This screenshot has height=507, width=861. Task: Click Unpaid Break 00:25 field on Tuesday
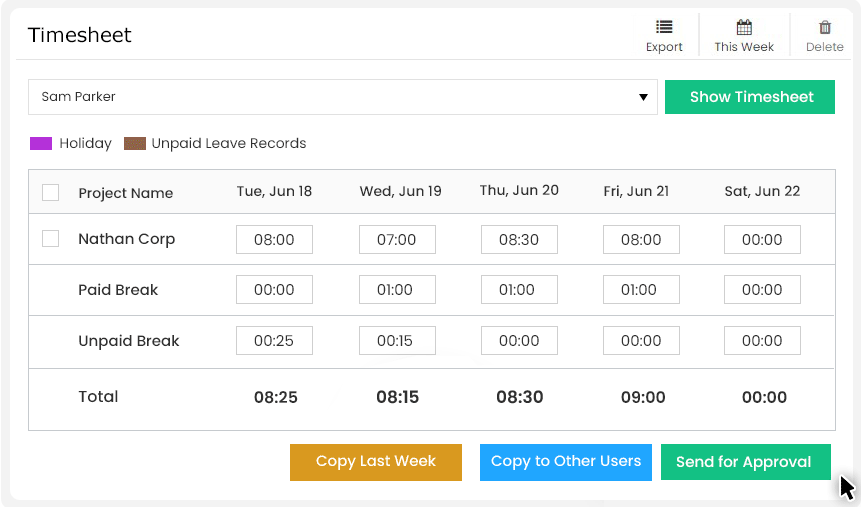pyautogui.click(x=274, y=341)
